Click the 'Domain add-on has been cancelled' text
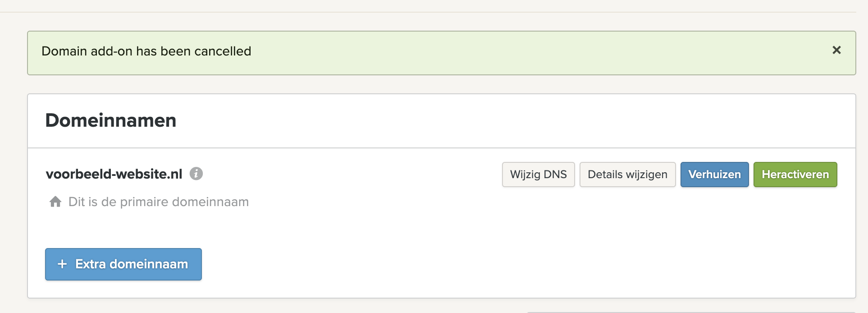 146,51
